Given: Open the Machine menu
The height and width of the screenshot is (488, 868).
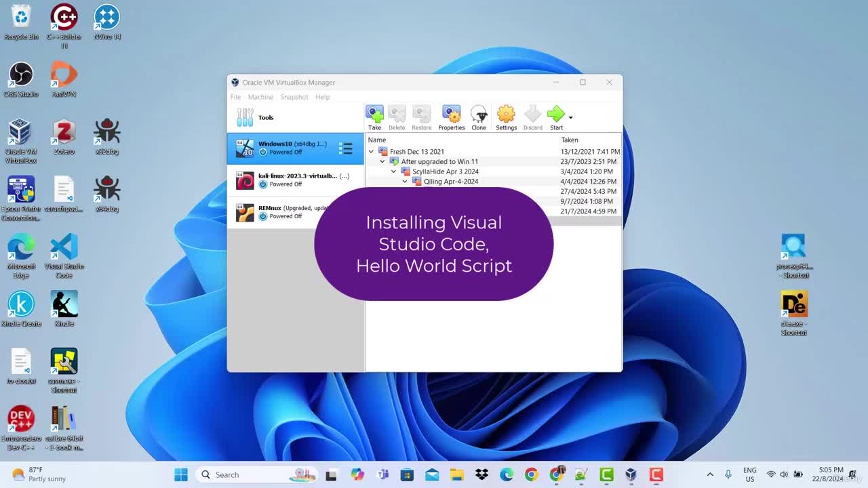Looking at the screenshot, I should (260, 97).
